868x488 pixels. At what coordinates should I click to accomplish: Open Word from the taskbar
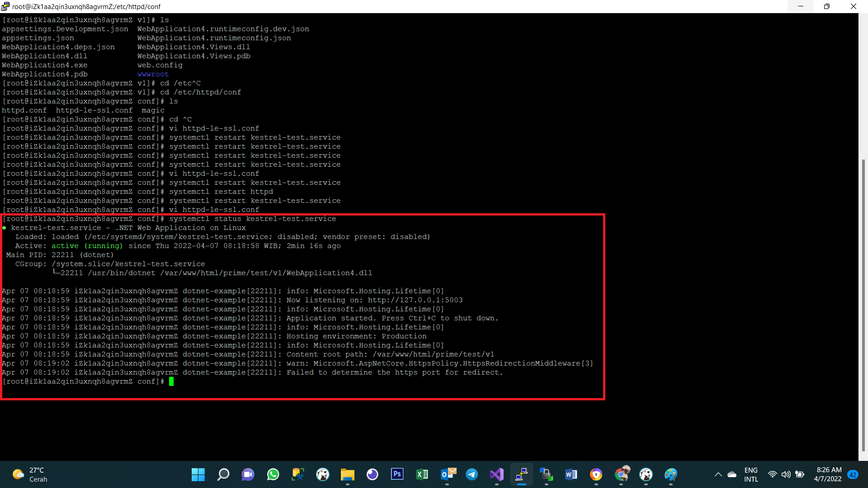click(x=571, y=474)
